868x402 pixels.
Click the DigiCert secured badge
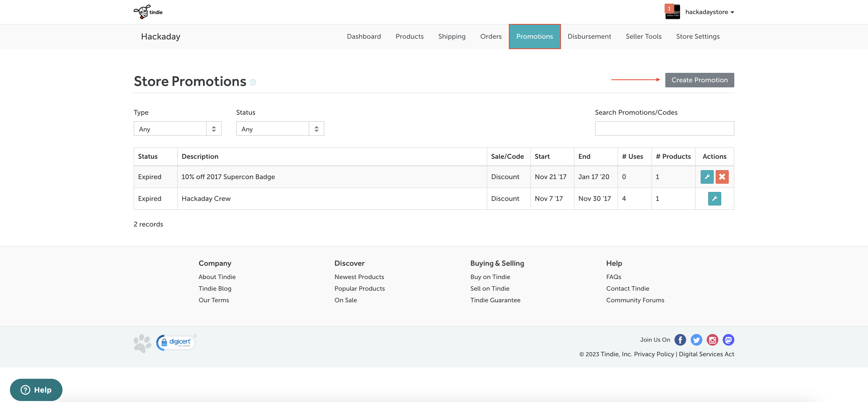pyautogui.click(x=176, y=342)
